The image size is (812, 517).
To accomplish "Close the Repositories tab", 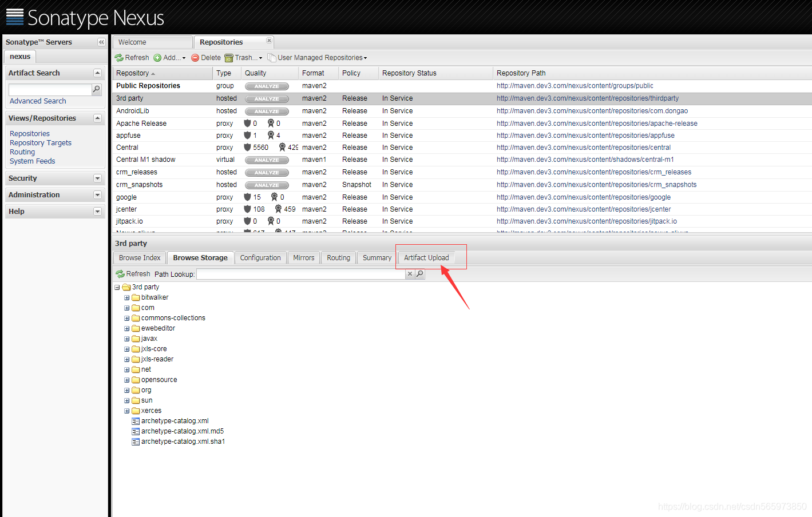I will (269, 41).
